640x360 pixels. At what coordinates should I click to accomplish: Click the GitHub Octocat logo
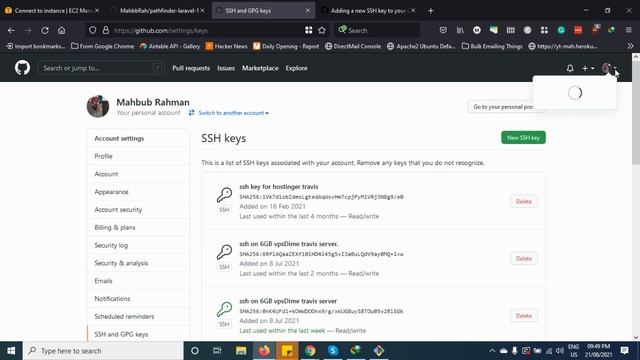[x=22, y=68]
